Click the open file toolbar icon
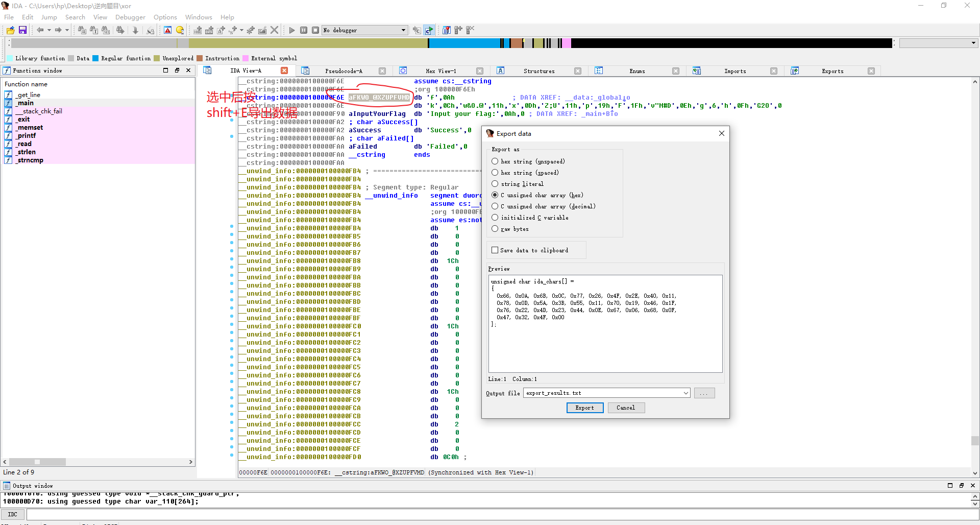This screenshot has height=525, width=980. point(10,30)
